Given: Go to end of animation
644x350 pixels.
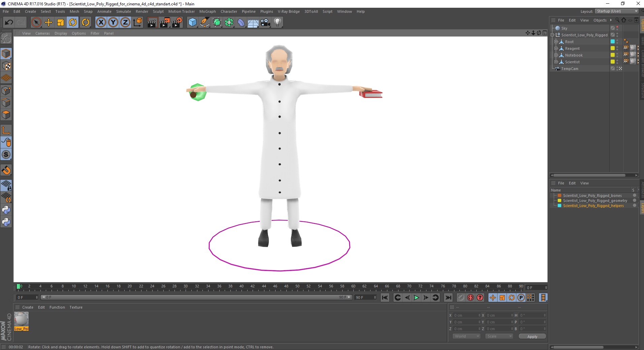Looking at the screenshot, I should 448,297.
